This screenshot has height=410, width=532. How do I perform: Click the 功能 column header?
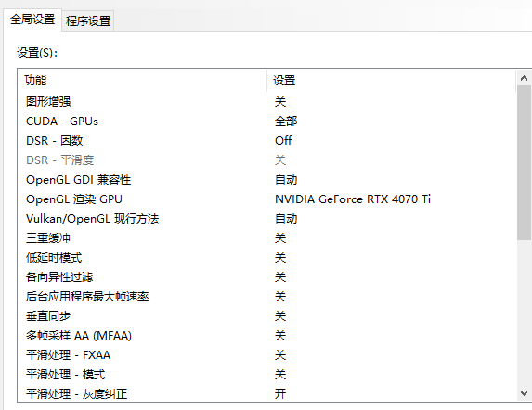(x=142, y=81)
